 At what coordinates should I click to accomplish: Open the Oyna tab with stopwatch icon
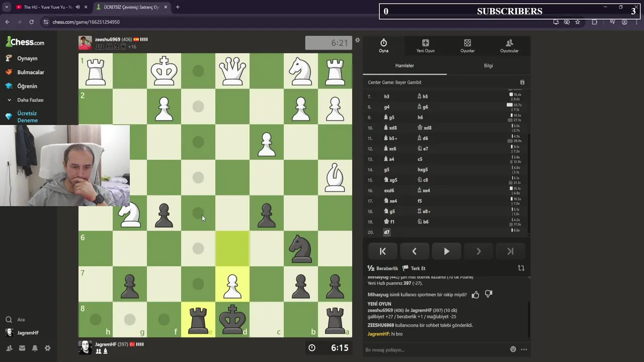pos(383,46)
